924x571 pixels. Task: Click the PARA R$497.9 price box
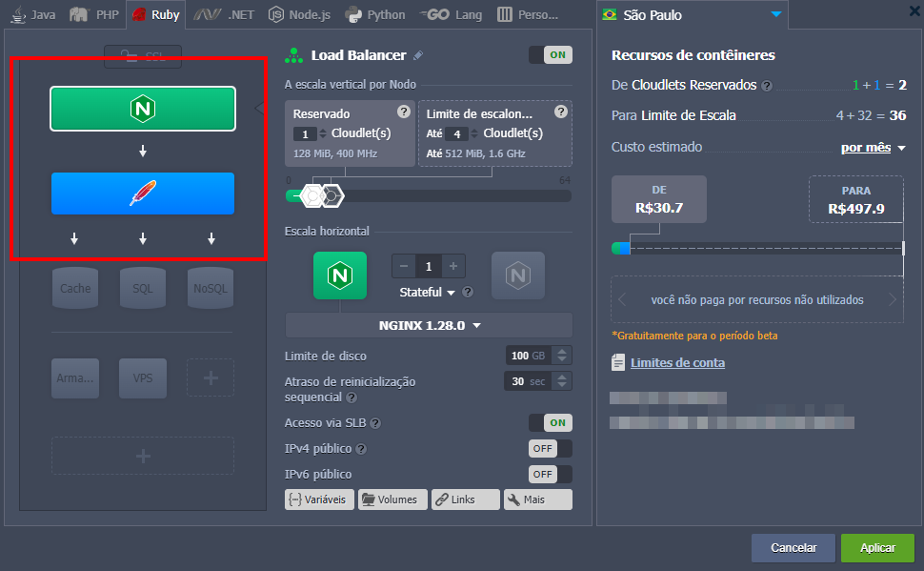point(856,199)
